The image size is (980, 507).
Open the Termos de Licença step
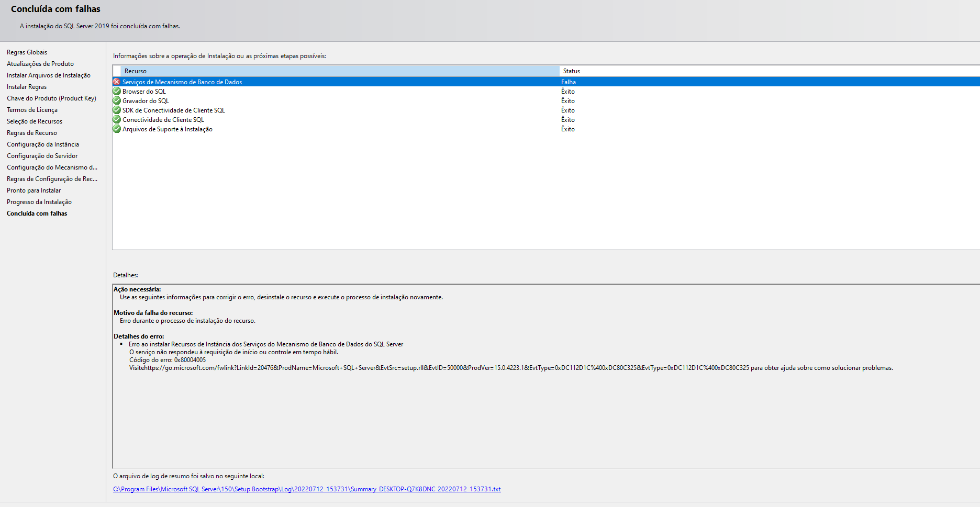(x=32, y=110)
